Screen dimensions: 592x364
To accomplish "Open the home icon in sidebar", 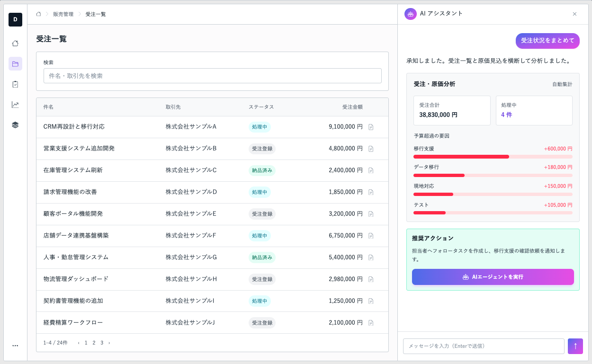I will [x=15, y=43].
